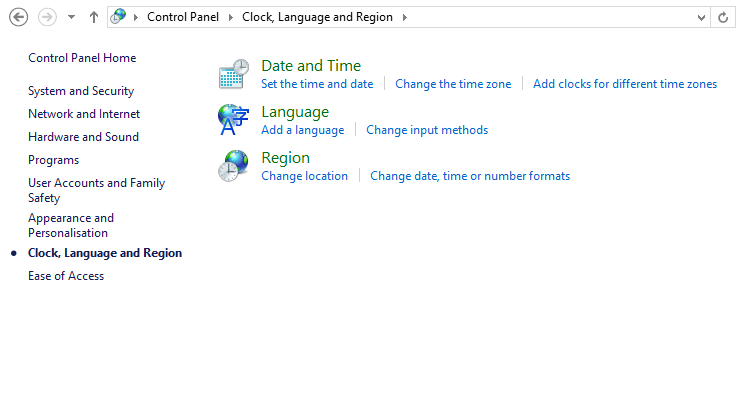The width and height of the screenshot is (742, 405).
Task: Go to System and Security category
Action: tap(81, 91)
